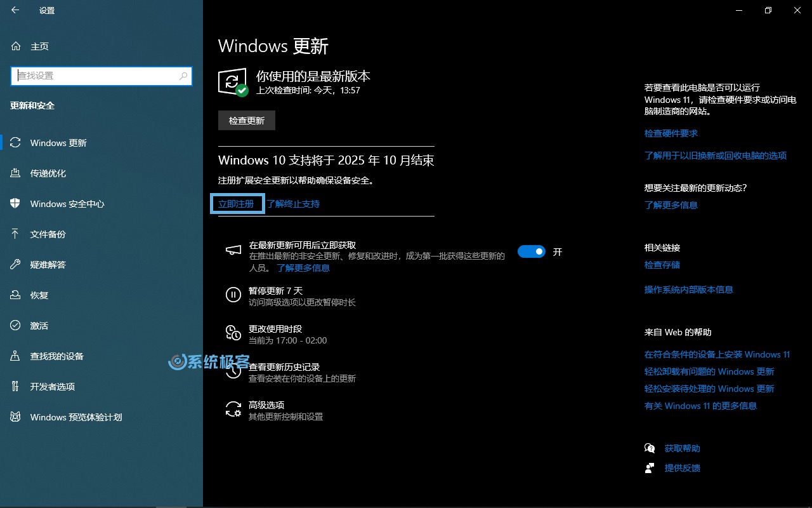Click the 获取帮助 link text
The width and height of the screenshot is (812, 508).
click(x=683, y=448)
